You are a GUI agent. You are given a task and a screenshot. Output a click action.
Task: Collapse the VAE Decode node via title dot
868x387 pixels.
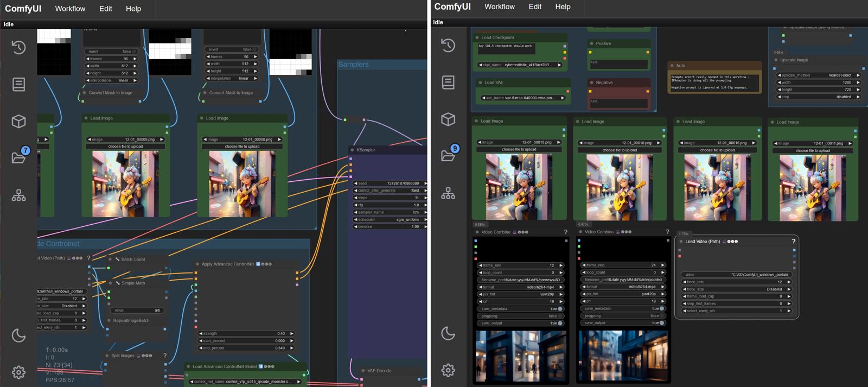pos(363,371)
